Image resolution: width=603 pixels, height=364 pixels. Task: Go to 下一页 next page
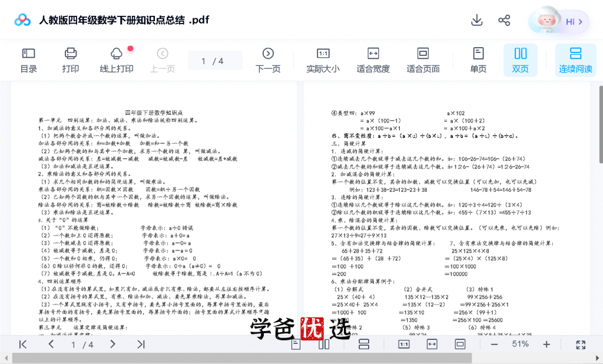268,61
